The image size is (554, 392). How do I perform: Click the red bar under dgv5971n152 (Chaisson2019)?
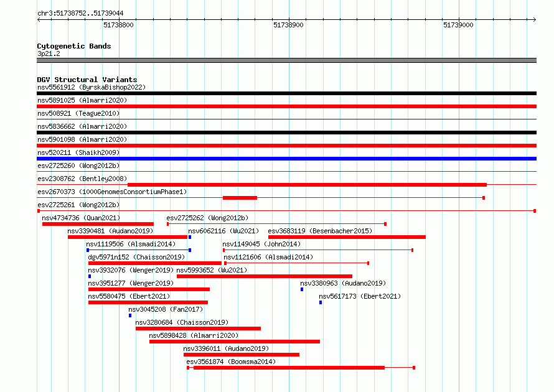tap(155, 263)
